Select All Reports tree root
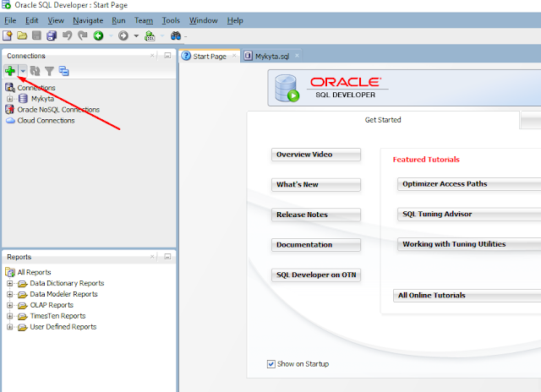The width and height of the screenshot is (541, 392). (x=34, y=272)
